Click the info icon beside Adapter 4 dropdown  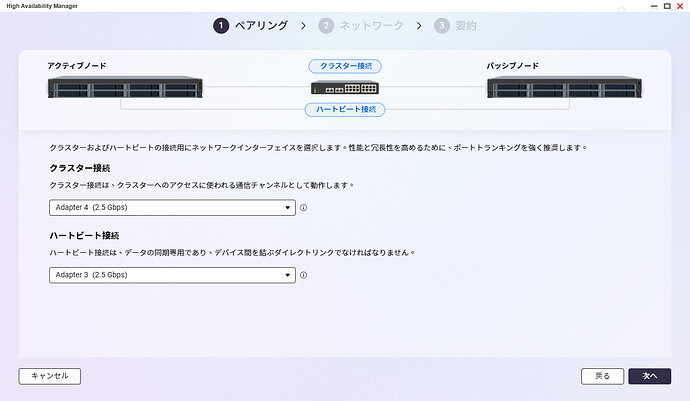click(303, 209)
